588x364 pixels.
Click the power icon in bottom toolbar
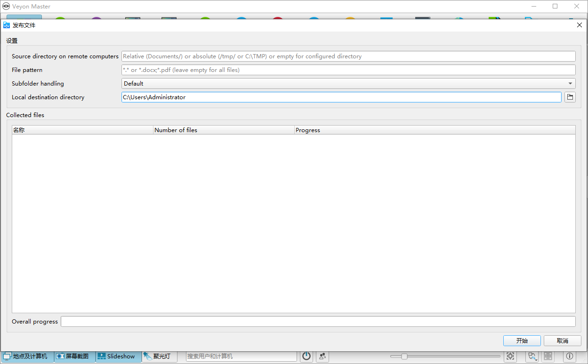[x=306, y=356]
